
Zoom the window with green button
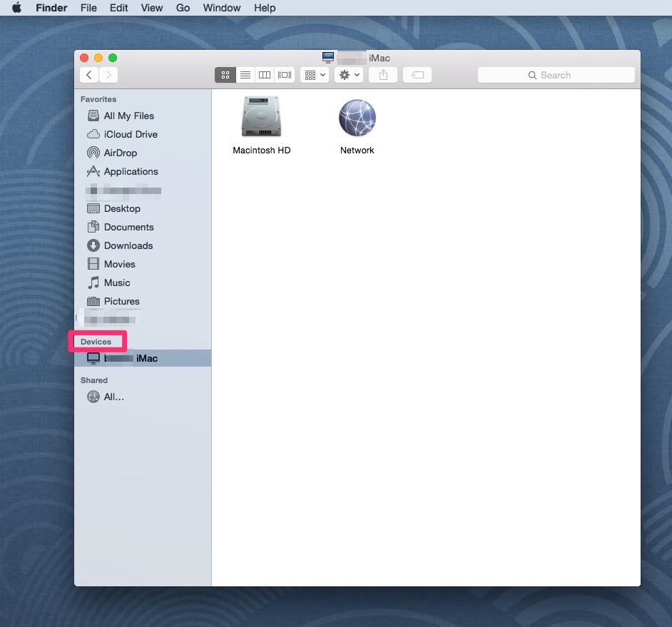(x=113, y=58)
